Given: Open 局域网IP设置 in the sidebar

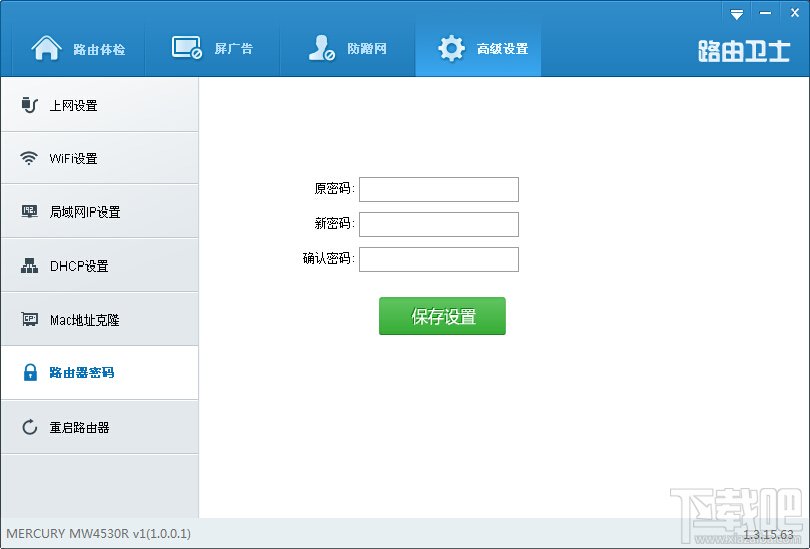Looking at the screenshot, I should (x=100, y=211).
